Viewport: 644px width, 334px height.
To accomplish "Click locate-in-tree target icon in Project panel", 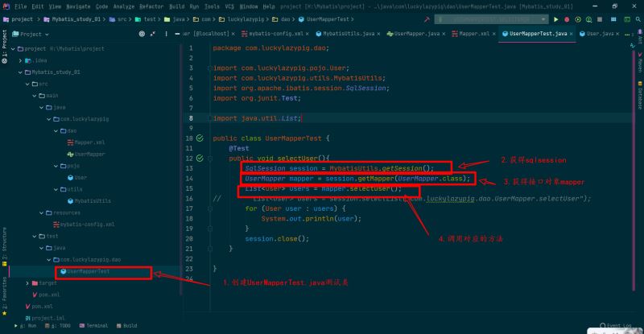I will click(x=142, y=34).
